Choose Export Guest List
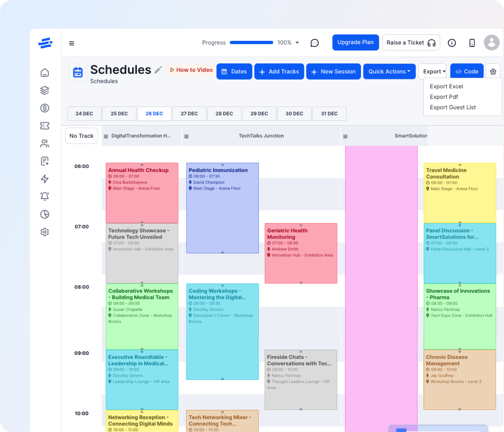504x432 pixels. click(453, 108)
